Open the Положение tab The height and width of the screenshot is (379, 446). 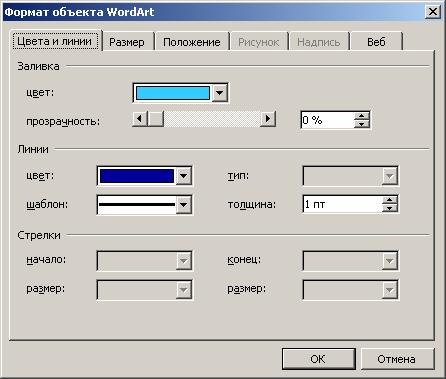coord(192,42)
